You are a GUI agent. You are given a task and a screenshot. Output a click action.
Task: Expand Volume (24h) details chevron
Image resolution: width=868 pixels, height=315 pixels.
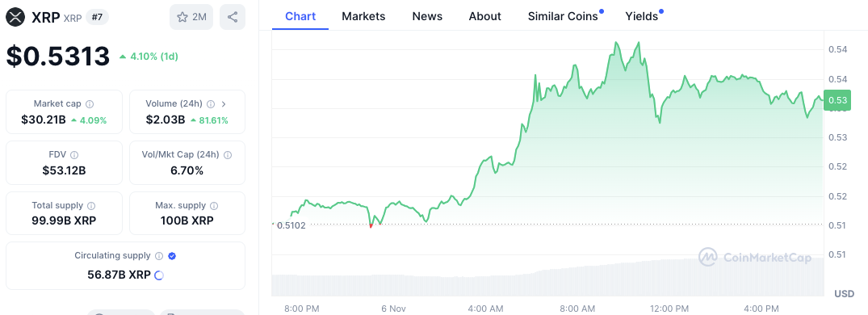pos(224,103)
